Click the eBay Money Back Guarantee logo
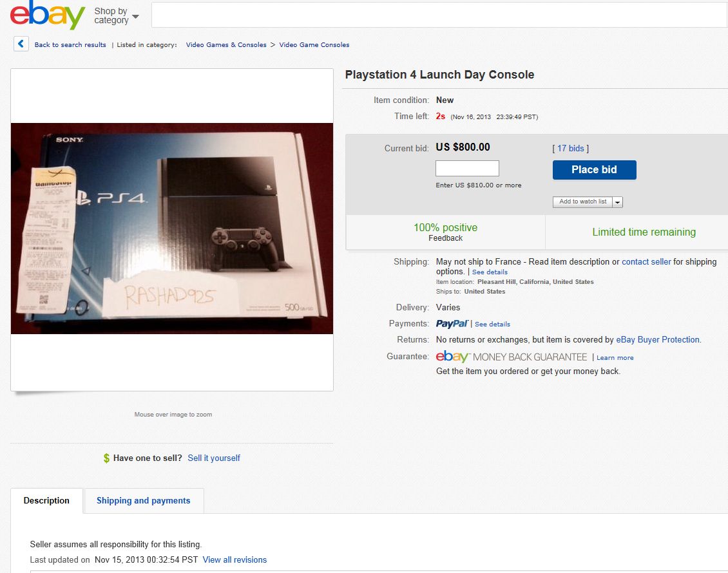Image resolution: width=728 pixels, height=573 pixels. (511, 357)
